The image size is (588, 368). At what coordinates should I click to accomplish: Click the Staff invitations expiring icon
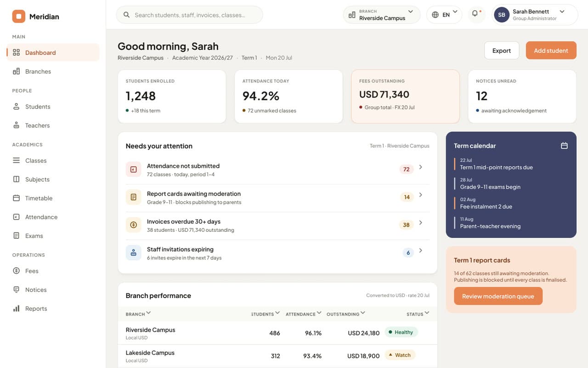click(x=133, y=253)
